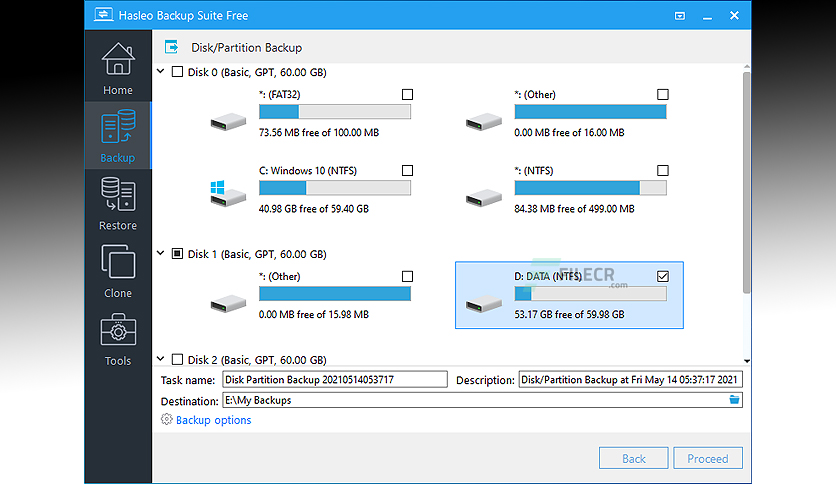Viewport: 836px width, 484px height.
Task: Click the text '53.17 GB free of 59.98 GB'
Action: click(569, 314)
